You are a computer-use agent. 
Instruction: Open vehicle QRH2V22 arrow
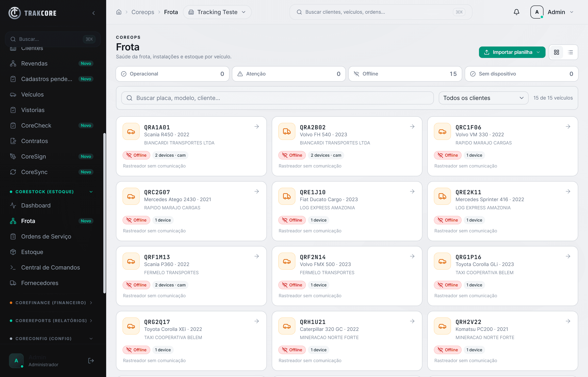coord(568,321)
